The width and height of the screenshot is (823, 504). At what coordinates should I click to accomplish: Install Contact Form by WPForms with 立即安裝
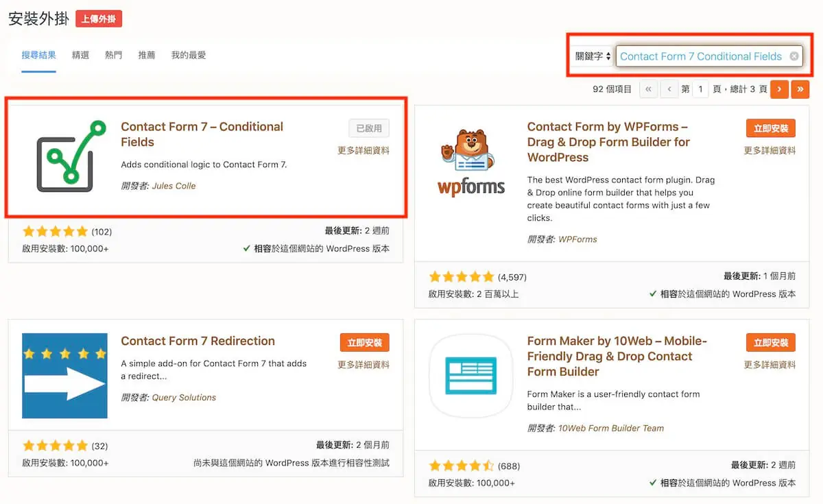click(771, 128)
